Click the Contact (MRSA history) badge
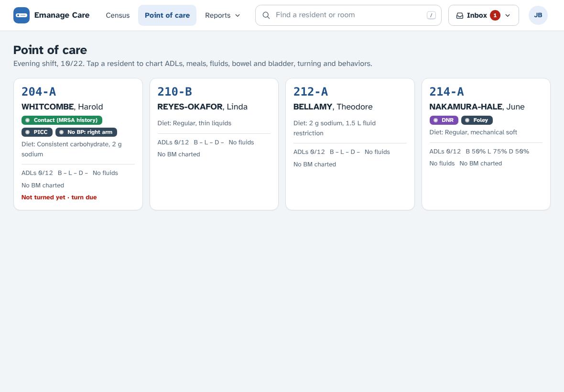564x392 pixels. pos(62,120)
